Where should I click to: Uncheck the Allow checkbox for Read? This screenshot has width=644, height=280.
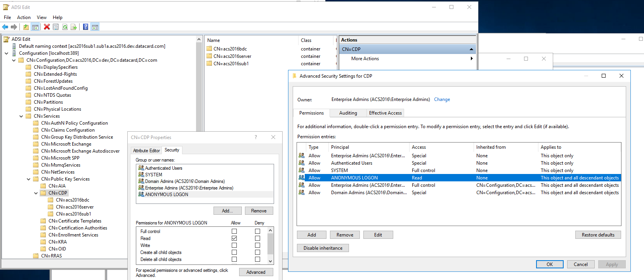(234, 238)
